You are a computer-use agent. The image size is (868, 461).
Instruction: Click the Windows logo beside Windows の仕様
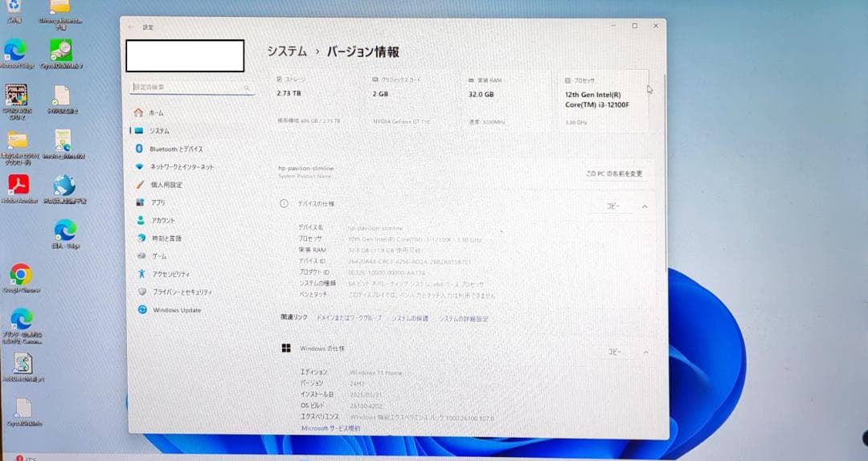coord(286,348)
